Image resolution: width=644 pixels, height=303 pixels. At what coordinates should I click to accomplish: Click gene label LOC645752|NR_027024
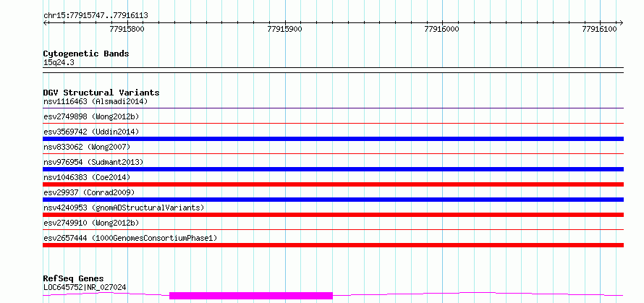click(85, 287)
